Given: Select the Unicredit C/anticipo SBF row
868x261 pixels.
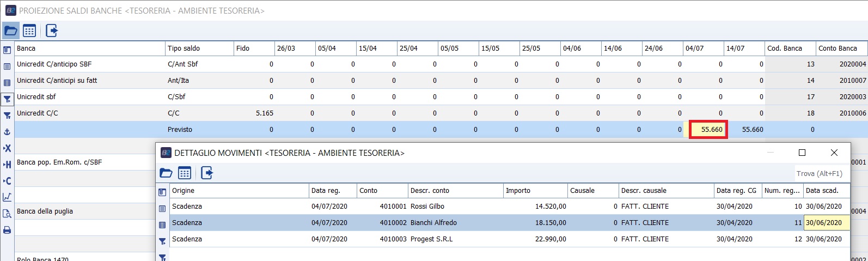Looking at the screenshot, I should (x=441, y=64).
